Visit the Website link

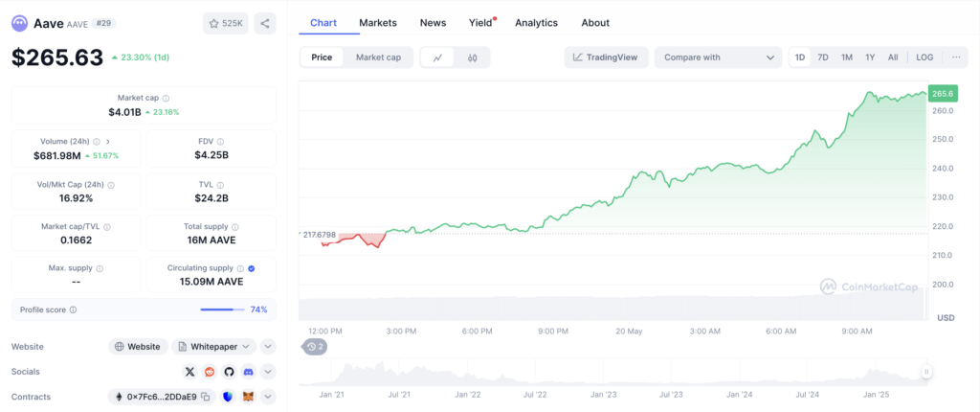[x=138, y=346]
